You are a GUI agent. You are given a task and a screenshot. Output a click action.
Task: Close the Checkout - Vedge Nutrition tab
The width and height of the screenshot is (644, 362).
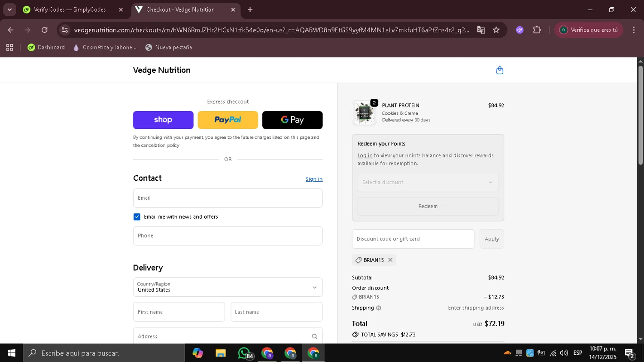[x=233, y=9]
